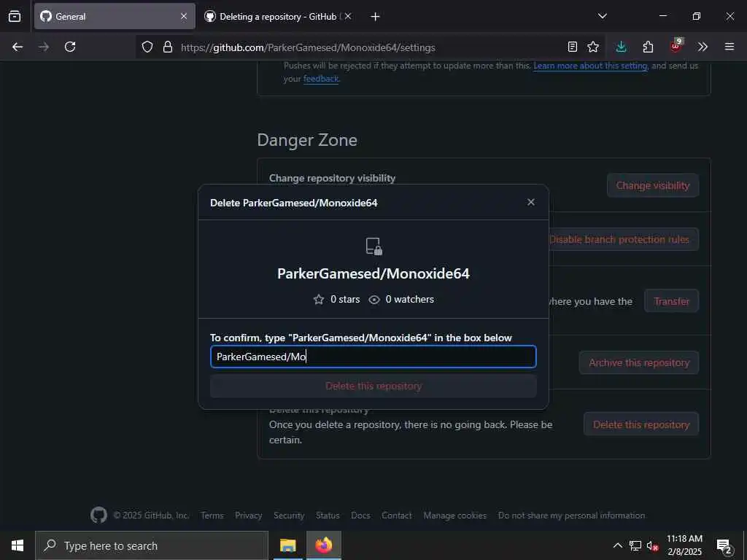Show more toolbar tools chevrons
The height and width of the screenshot is (560, 747).
pos(703,47)
